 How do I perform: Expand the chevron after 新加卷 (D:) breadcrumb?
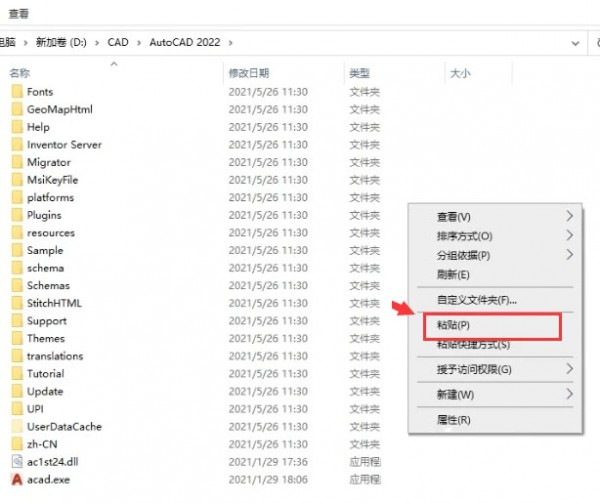click(97, 43)
